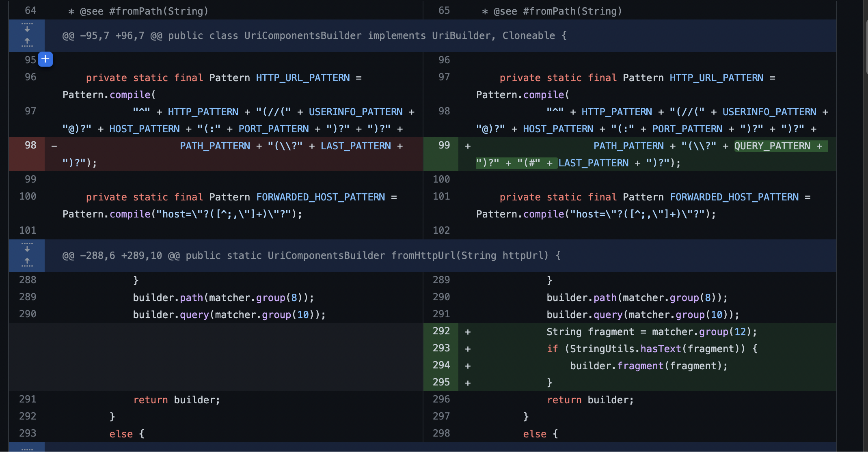Click 'builder.fragment(fragment);' code
The height and width of the screenshot is (452, 868).
click(649, 366)
